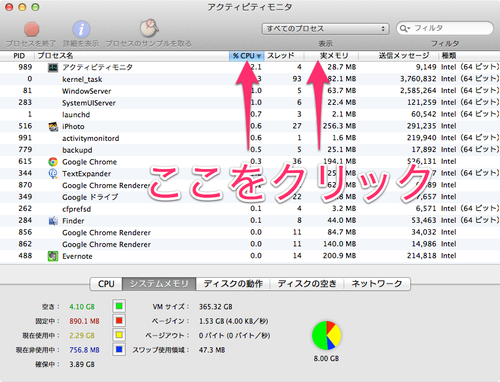Click the 8.00 GB total memory label

point(326,359)
